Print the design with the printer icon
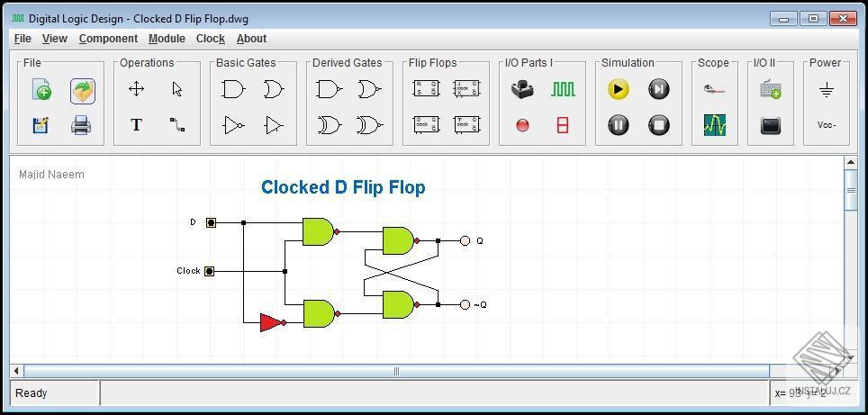The image size is (868, 415). click(x=81, y=126)
